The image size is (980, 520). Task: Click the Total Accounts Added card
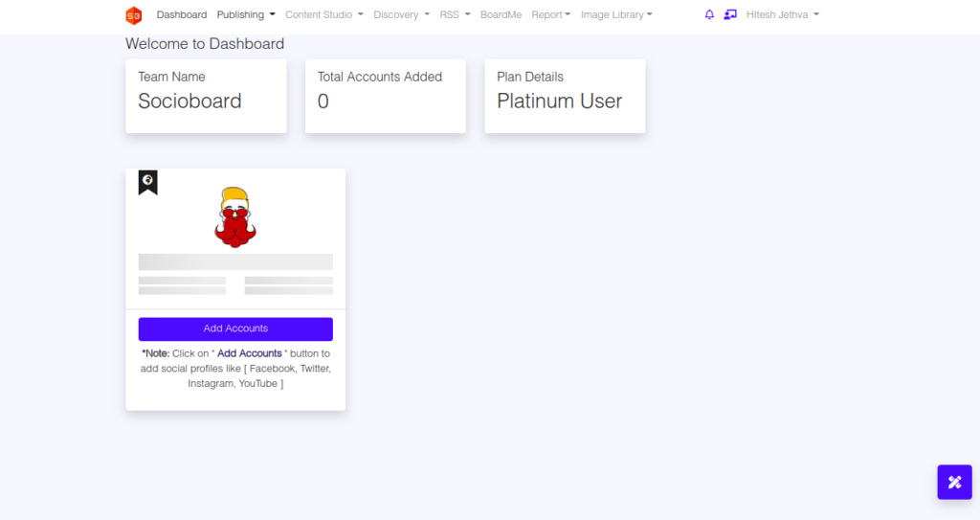click(x=386, y=96)
